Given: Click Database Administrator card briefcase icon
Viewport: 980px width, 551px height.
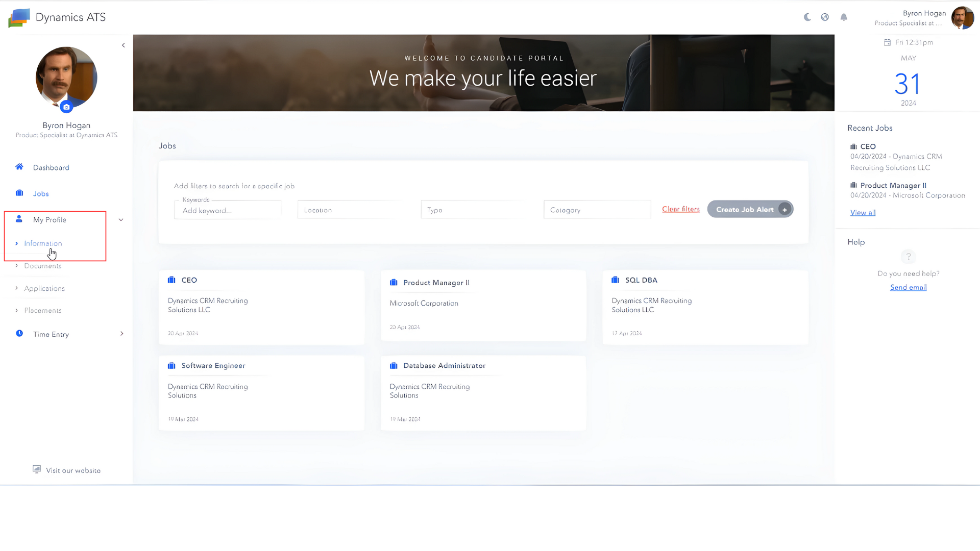Looking at the screenshot, I should (x=394, y=365).
